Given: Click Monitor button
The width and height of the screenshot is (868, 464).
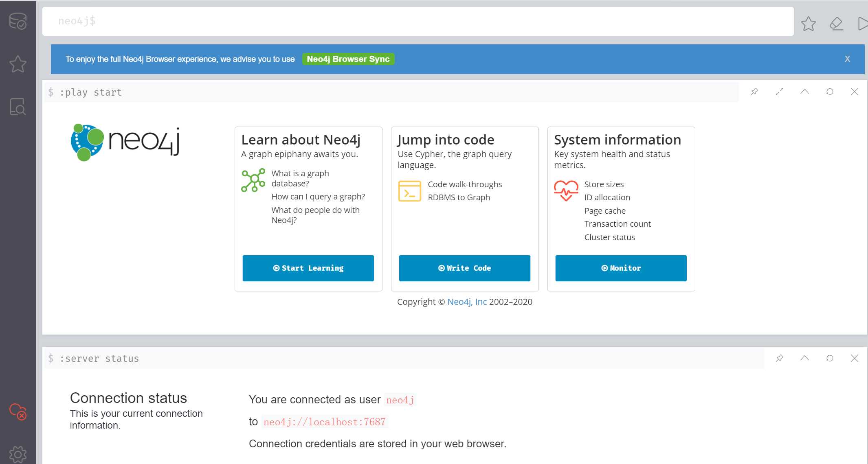Looking at the screenshot, I should pyautogui.click(x=621, y=268).
